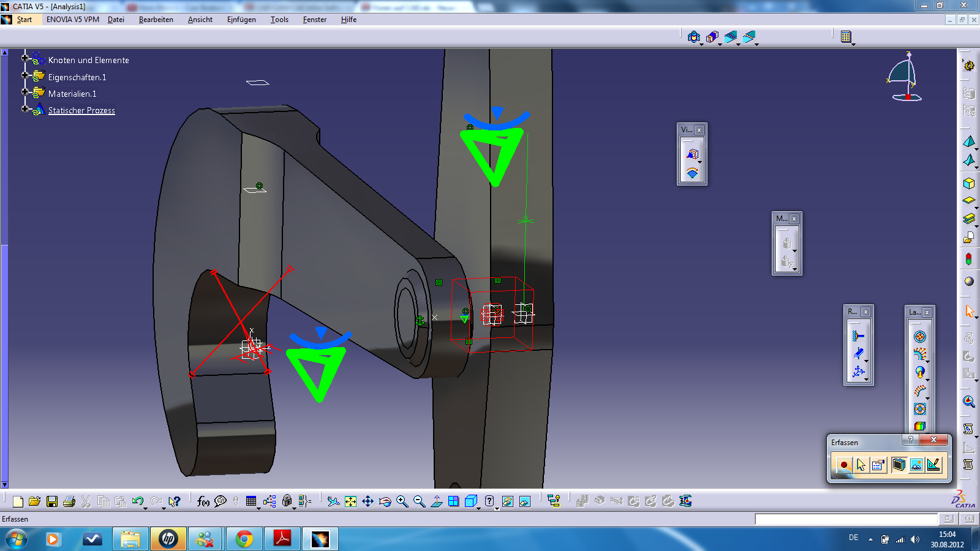Open the dropdown arrow beside the Undo icon
Image resolution: width=980 pixels, height=551 pixels.
pos(145,508)
